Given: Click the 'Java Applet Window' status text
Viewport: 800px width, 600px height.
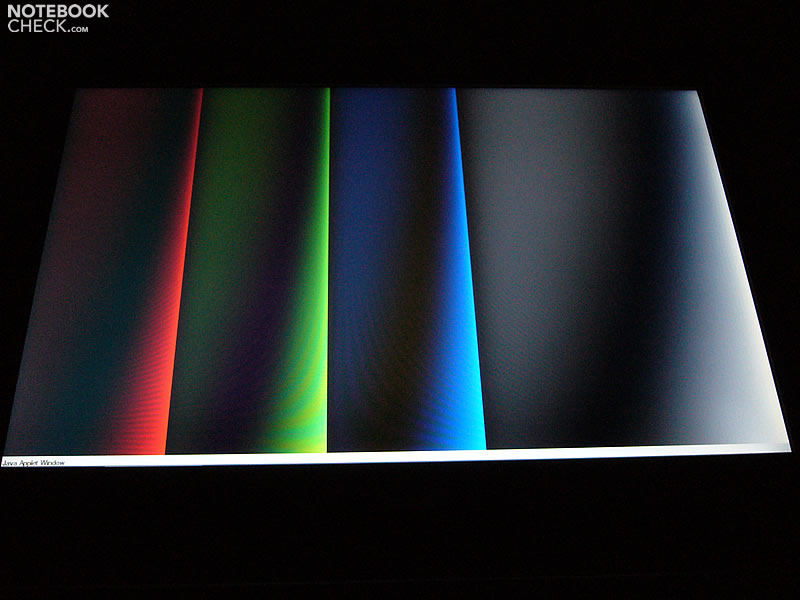Looking at the screenshot, I should coord(34,463).
